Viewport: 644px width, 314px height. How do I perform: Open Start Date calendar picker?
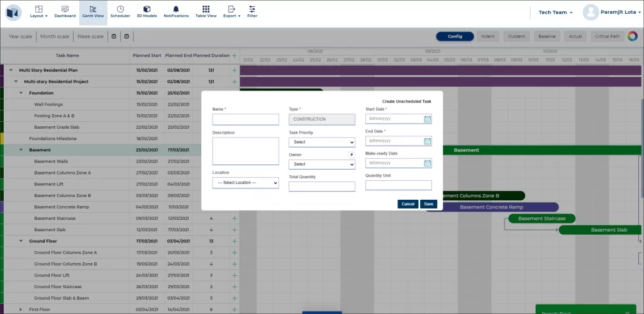click(427, 119)
